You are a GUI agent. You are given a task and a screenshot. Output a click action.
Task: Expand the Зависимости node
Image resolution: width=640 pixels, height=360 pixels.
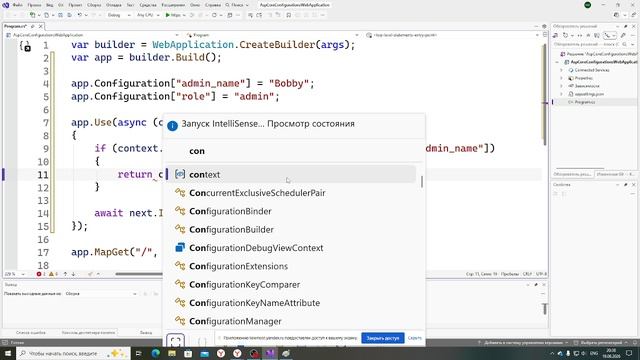point(561,86)
